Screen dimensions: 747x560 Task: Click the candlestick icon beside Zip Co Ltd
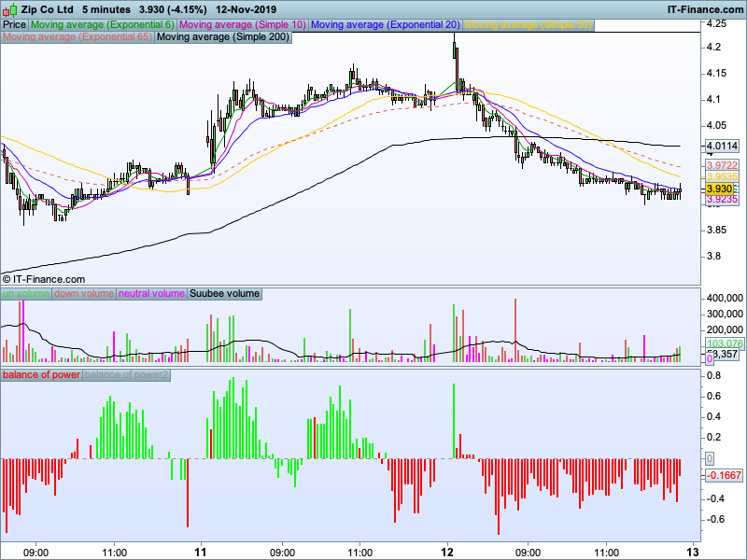pos(10,9)
